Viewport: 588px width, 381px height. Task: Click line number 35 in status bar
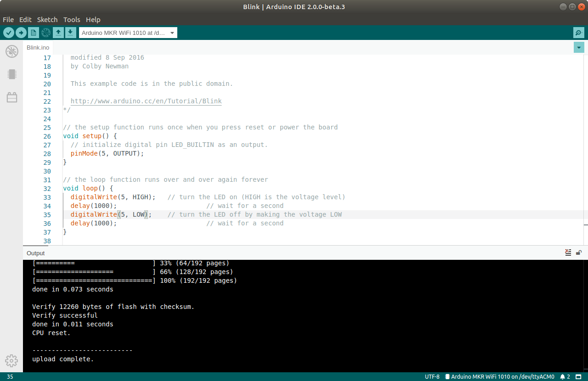pos(10,377)
